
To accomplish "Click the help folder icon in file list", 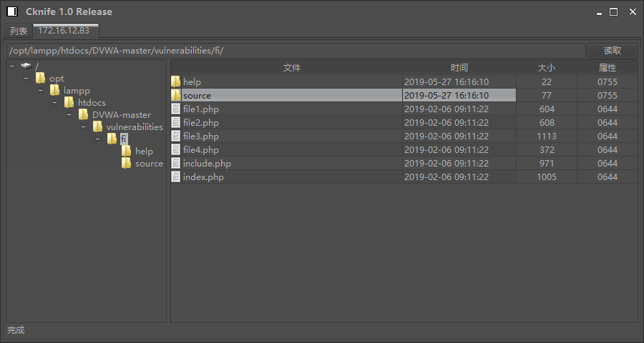I will 176,82.
